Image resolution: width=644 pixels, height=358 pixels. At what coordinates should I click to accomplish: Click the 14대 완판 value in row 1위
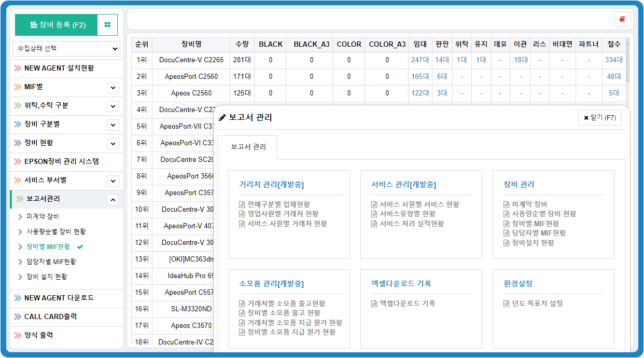(442, 60)
